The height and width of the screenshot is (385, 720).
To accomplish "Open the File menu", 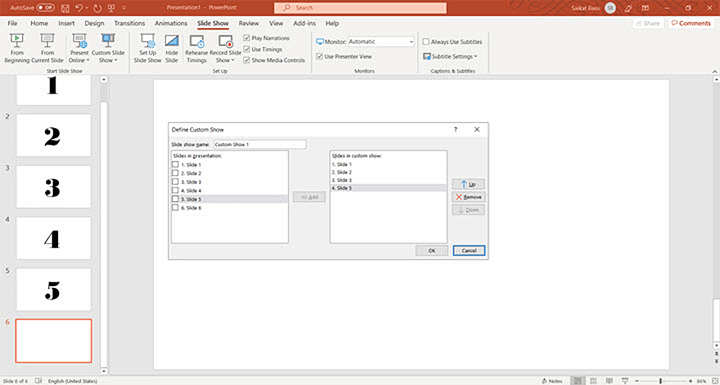I will click(x=12, y=23).
